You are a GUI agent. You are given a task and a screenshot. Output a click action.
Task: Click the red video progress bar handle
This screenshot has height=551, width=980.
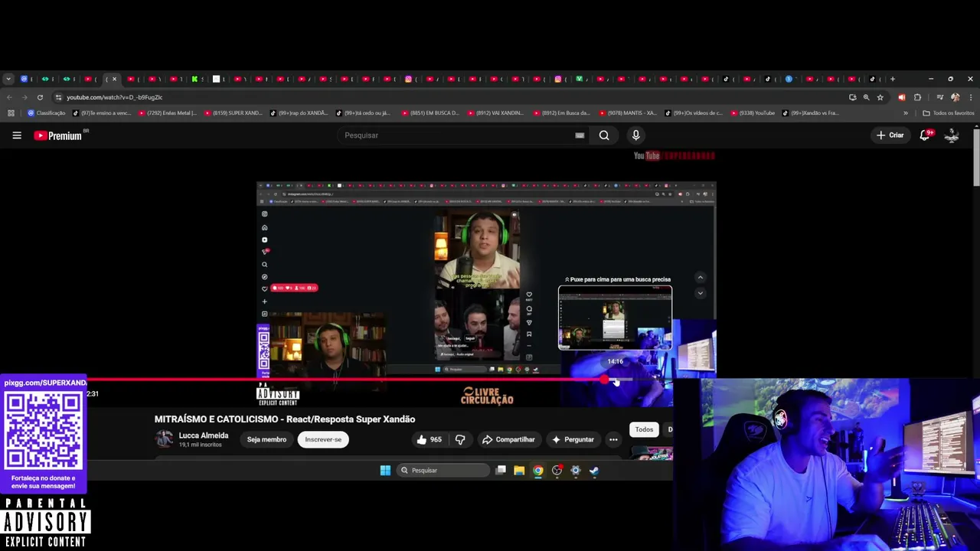pos(605,379)
